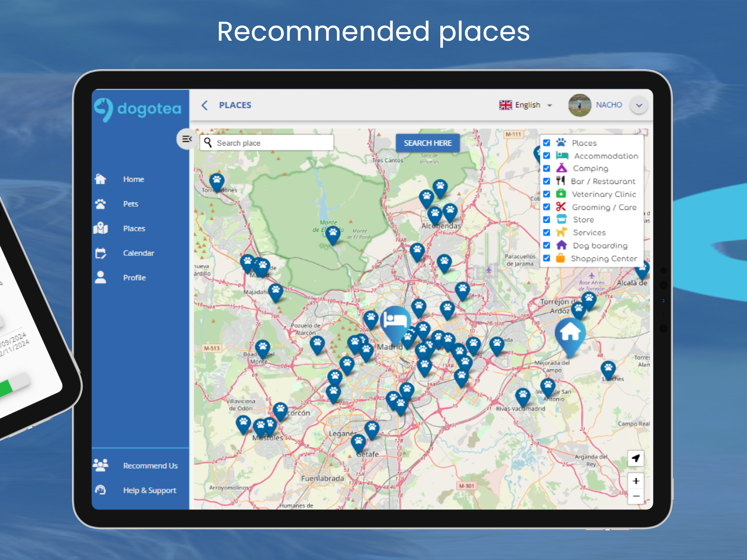Click the Veterinary Clinic medkit icon
The height and width of the screenshot is (560, 747).
[561, 193]
